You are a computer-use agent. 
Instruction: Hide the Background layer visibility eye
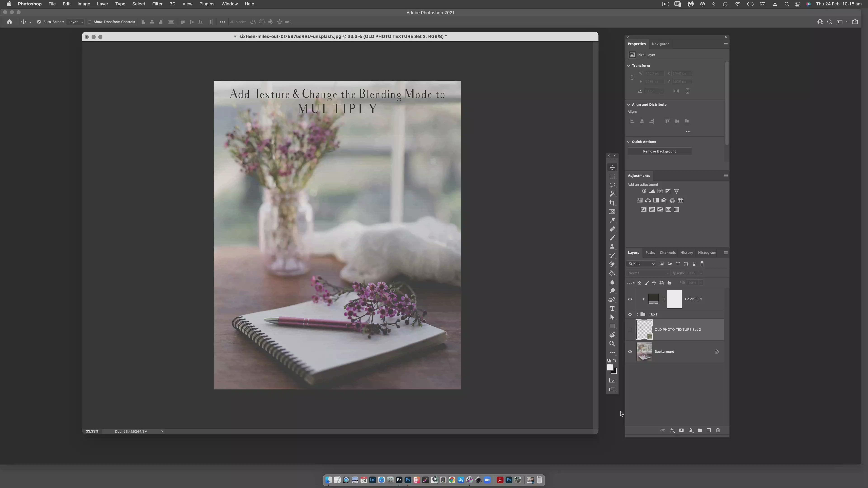click(630, 352)
